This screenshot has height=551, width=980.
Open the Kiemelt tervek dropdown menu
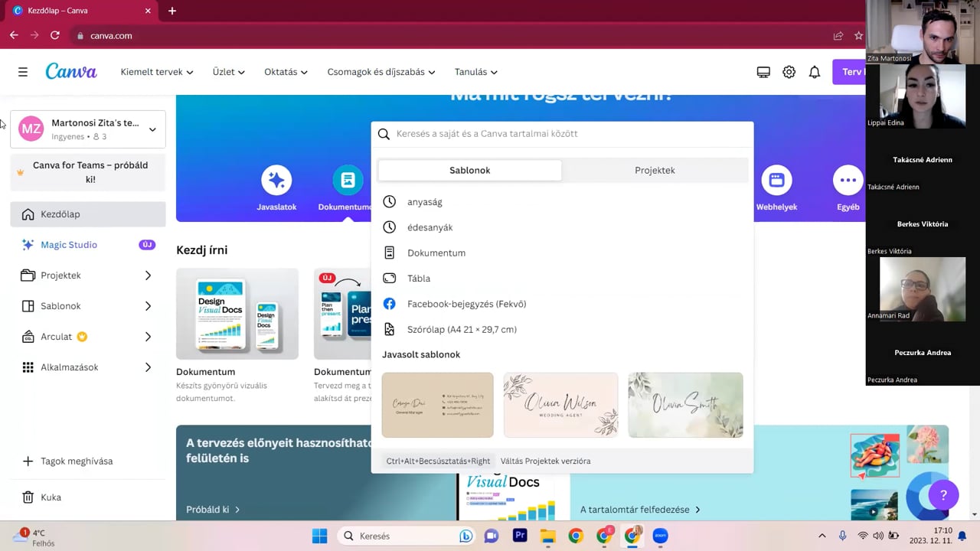point(157,72)
